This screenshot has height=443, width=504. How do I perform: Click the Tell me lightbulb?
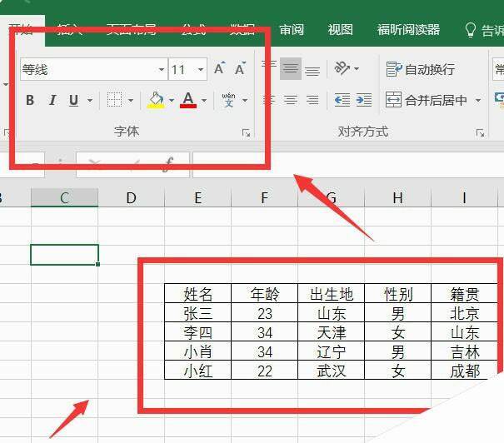click(470, 30)
